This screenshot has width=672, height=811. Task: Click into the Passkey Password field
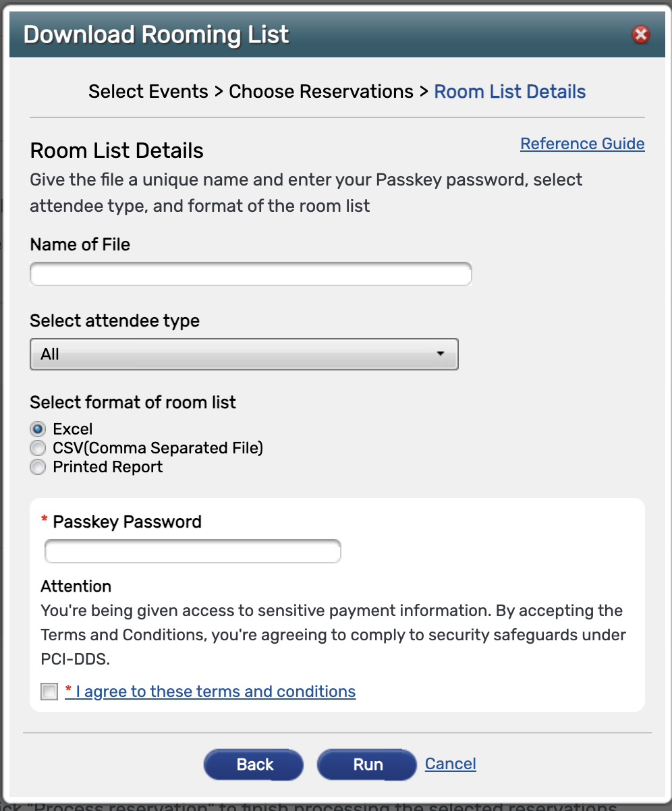(193, 551)
